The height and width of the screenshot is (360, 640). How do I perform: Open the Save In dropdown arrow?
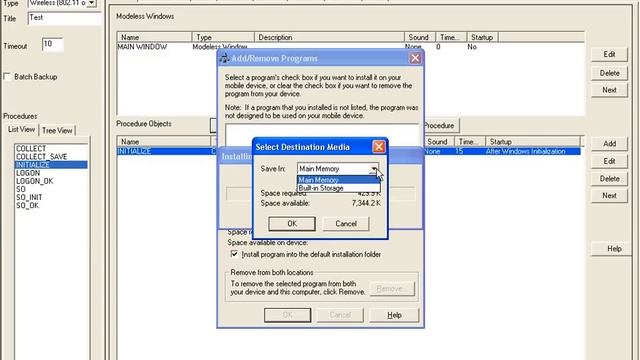(x=374, y=169)
